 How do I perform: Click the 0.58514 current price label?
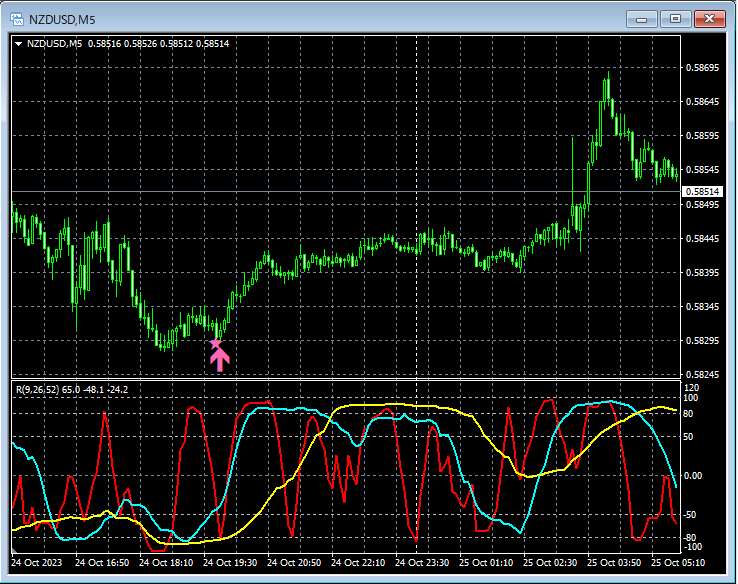(702, 192)
